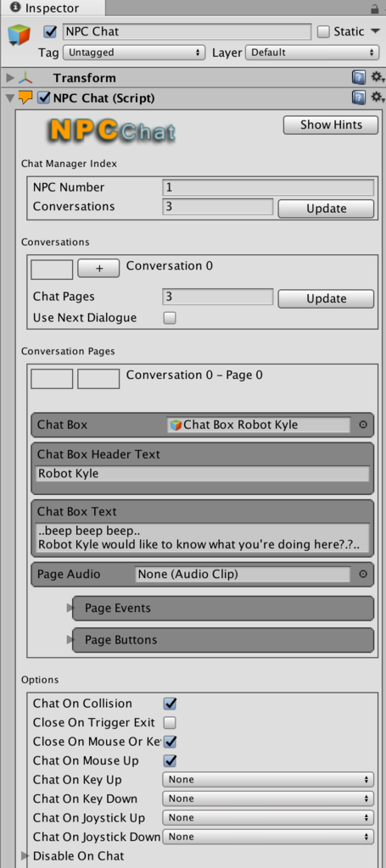Click the Inspector lock icon
The image size is (386, 868).
[373, 8]
